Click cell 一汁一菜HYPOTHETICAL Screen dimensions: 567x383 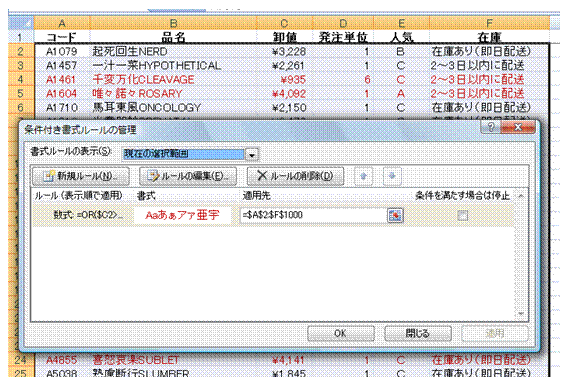tap(174, 65)
